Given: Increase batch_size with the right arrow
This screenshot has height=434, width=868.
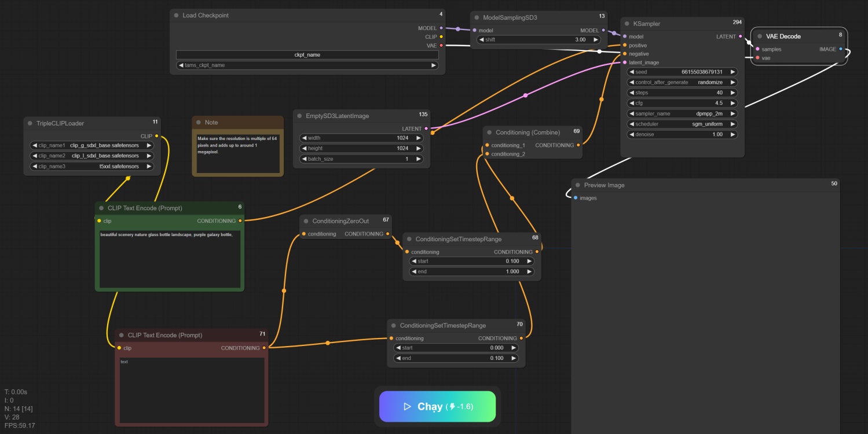Looking at the screenshot, I should tap(419, 159).
